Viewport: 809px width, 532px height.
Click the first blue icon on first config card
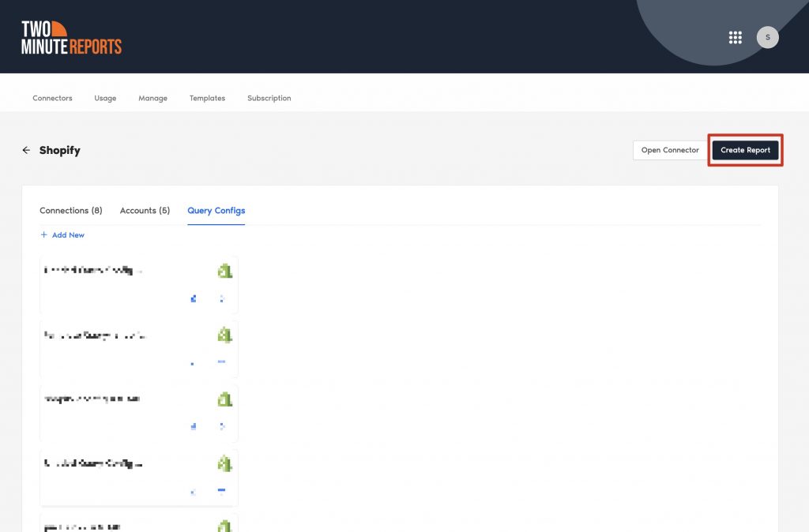point(194,298)
